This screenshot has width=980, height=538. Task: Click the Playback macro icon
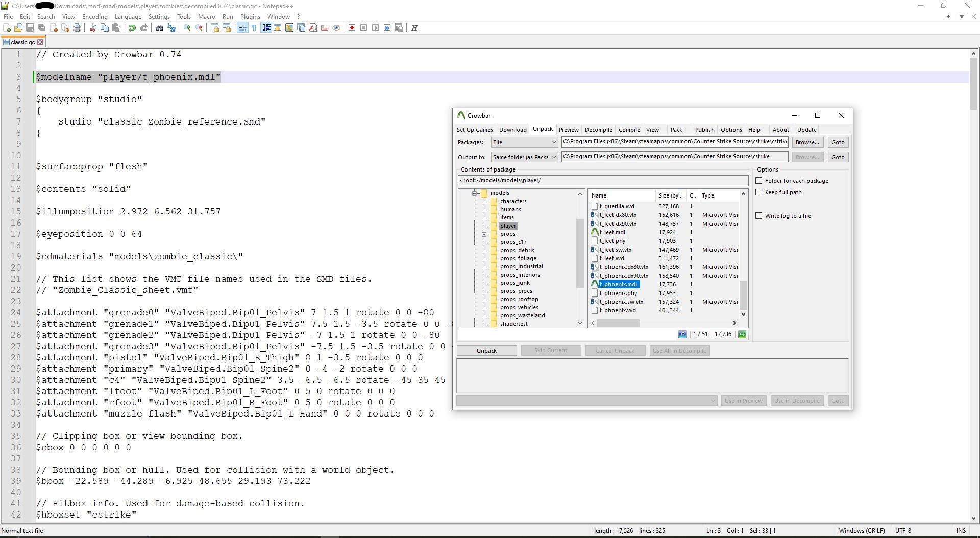[x=376, y=28]
